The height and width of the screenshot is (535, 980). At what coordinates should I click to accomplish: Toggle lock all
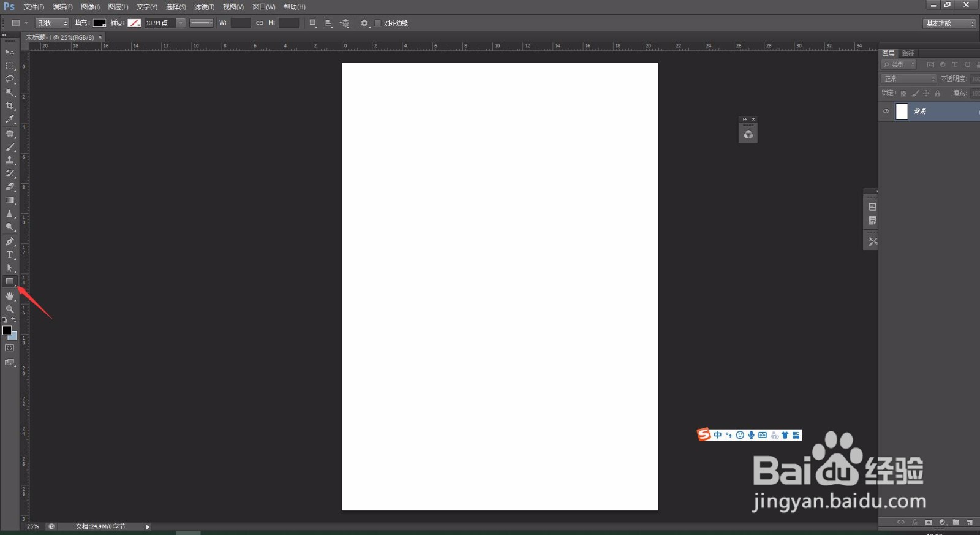click(938, 93)
